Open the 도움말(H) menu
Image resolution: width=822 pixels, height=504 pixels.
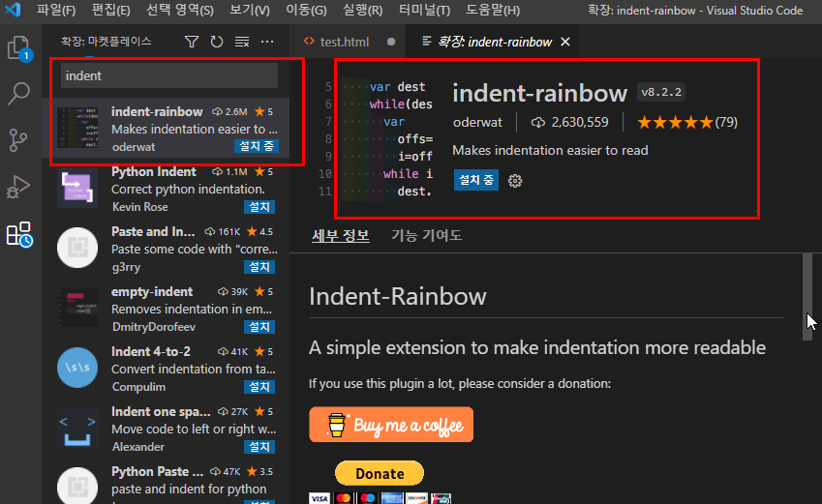click(493, 10)
